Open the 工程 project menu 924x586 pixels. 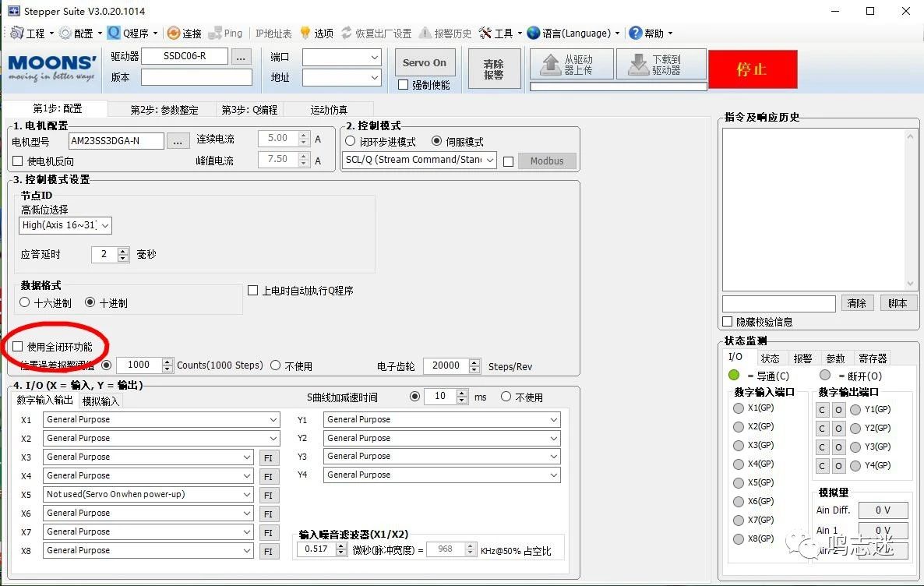click(33, 34)
